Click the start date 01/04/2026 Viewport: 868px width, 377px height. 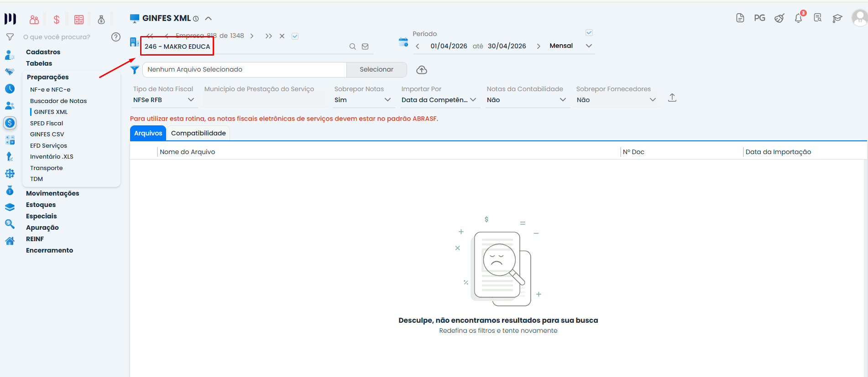point(449,46)
